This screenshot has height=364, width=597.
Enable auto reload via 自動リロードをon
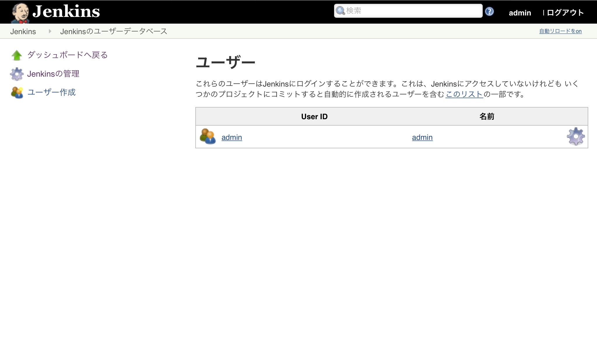560,31
